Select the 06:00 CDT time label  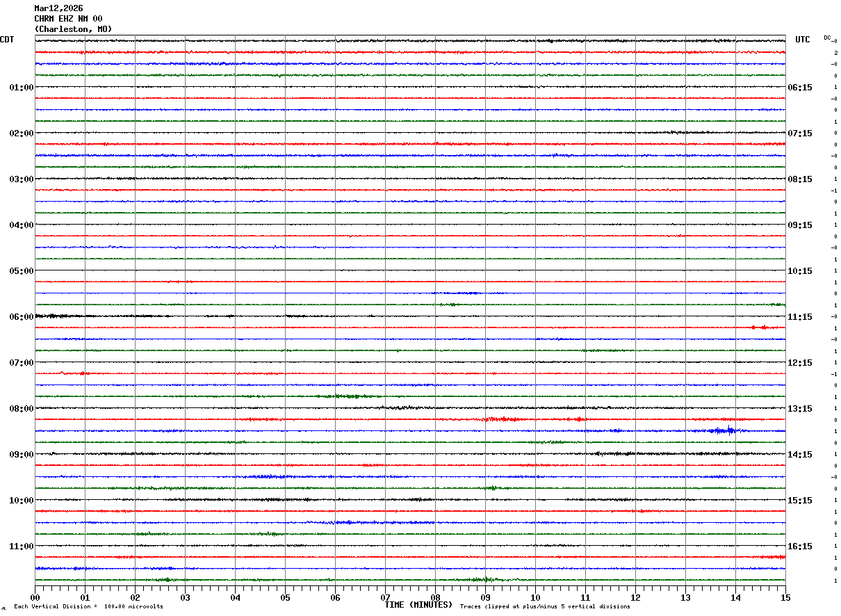point(21,317)
